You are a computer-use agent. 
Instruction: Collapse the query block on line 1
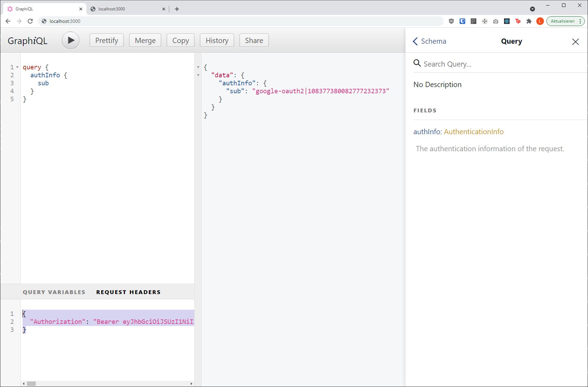pyautogui.click(x=17, y=67)
